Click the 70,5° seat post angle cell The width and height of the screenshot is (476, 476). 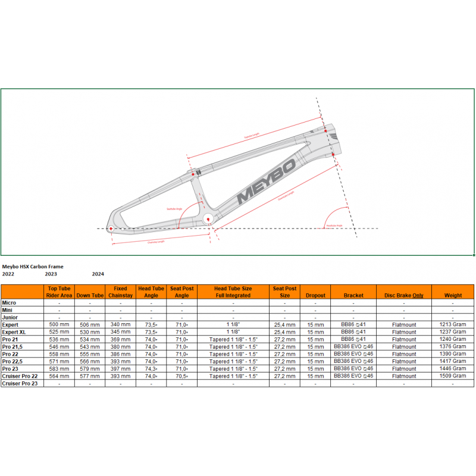click(182, 376)
